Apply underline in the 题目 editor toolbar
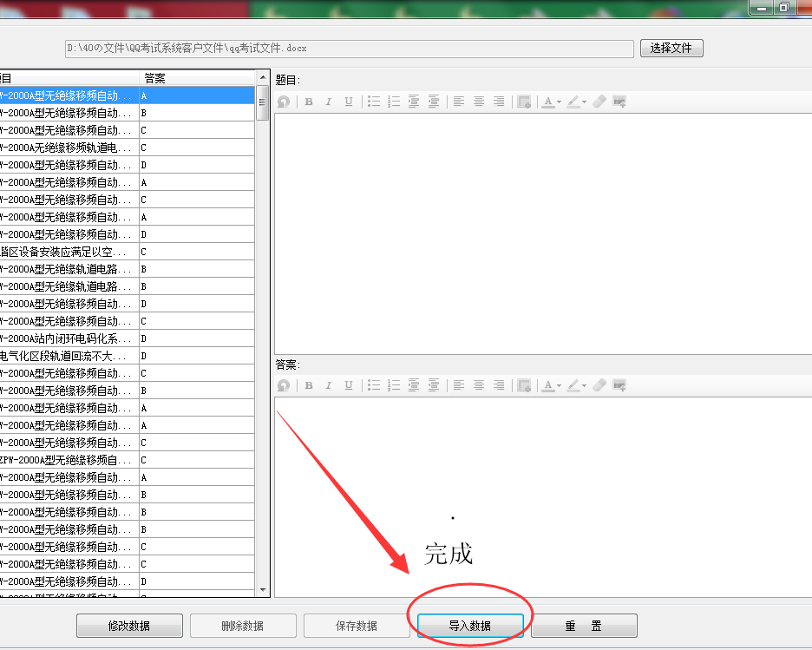Screen dimensions: 812x650 point(348,102)
